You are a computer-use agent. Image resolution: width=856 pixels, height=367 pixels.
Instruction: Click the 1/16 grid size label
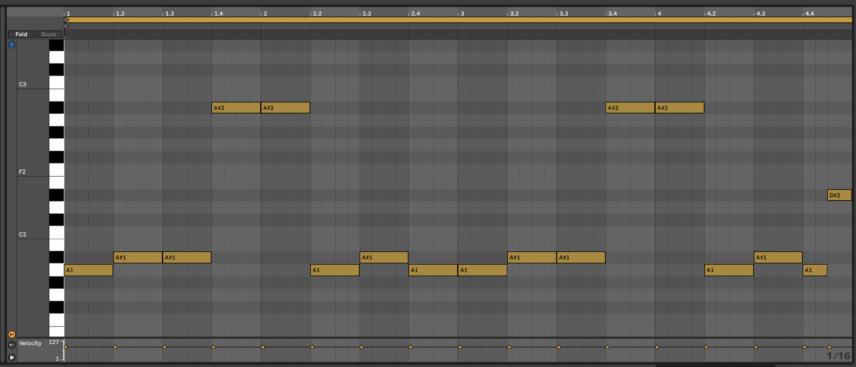pos(838,356)
